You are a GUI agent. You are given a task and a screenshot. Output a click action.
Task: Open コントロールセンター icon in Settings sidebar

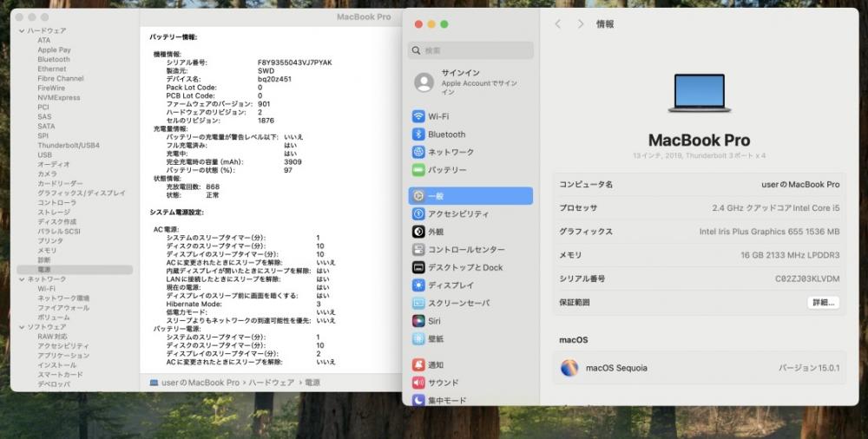(418, 250)
